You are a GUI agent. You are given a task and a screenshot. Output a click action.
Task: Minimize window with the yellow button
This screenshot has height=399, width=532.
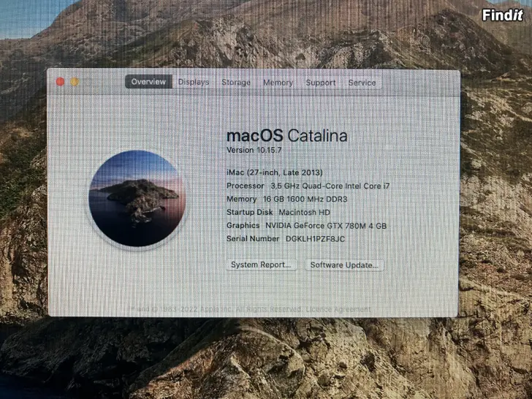point(75,82)
